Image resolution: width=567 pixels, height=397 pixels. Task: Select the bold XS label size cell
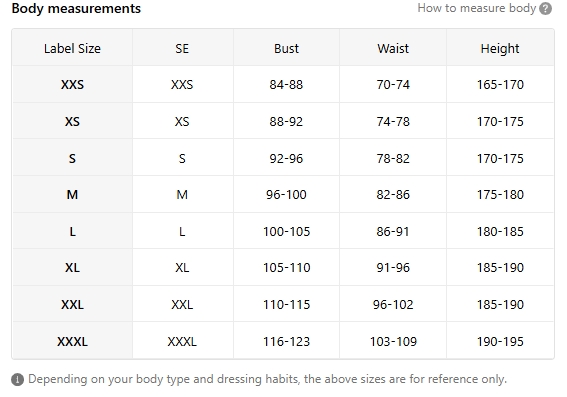coord(72,121)
